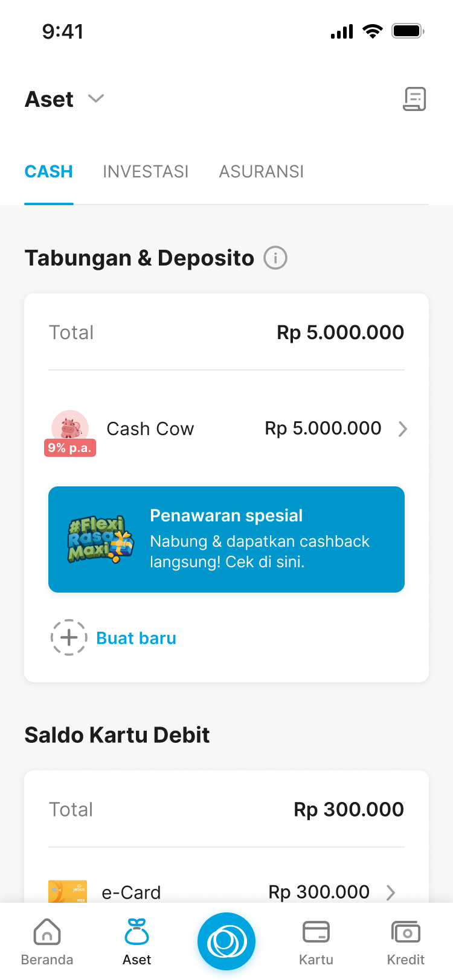
Task: Tap the Buat baru link
Action: pos(137,638)
